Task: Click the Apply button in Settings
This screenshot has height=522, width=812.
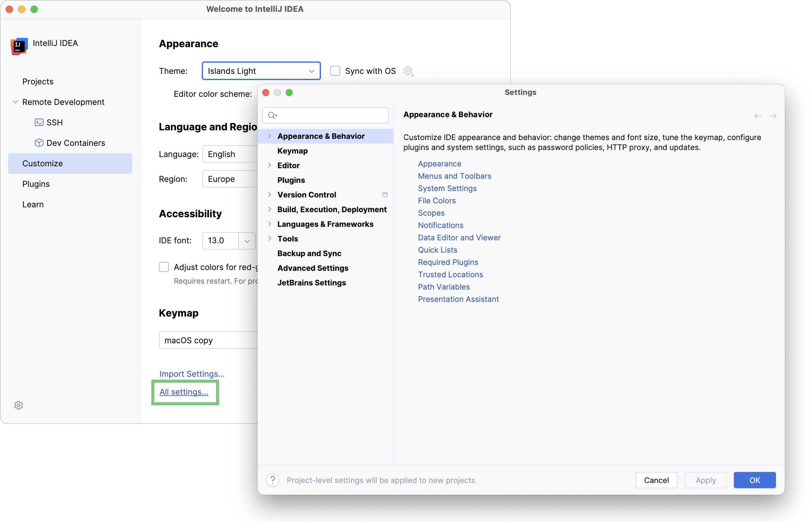Action: (x=705, y=480)
